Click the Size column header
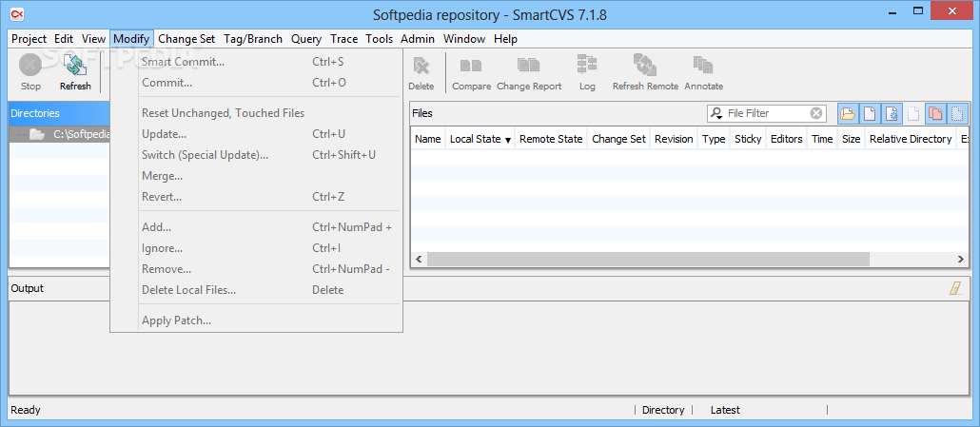Viewport: 980px width, 427px height. click(851, 139)
